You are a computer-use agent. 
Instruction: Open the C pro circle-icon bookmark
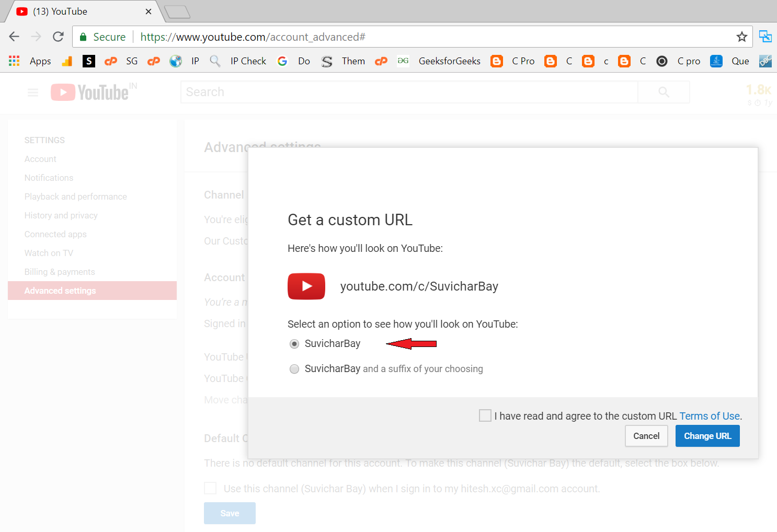(x=678, y=61)
